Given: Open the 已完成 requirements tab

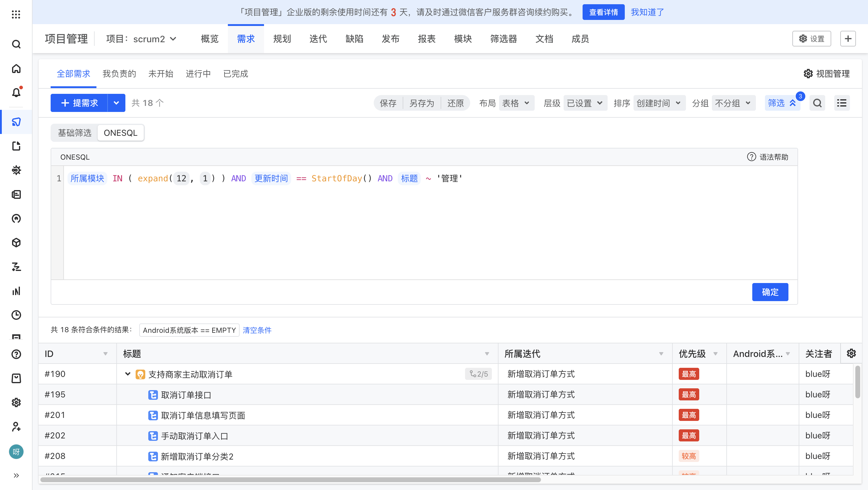Looking at the screenshot, I should tap(235, 74).
